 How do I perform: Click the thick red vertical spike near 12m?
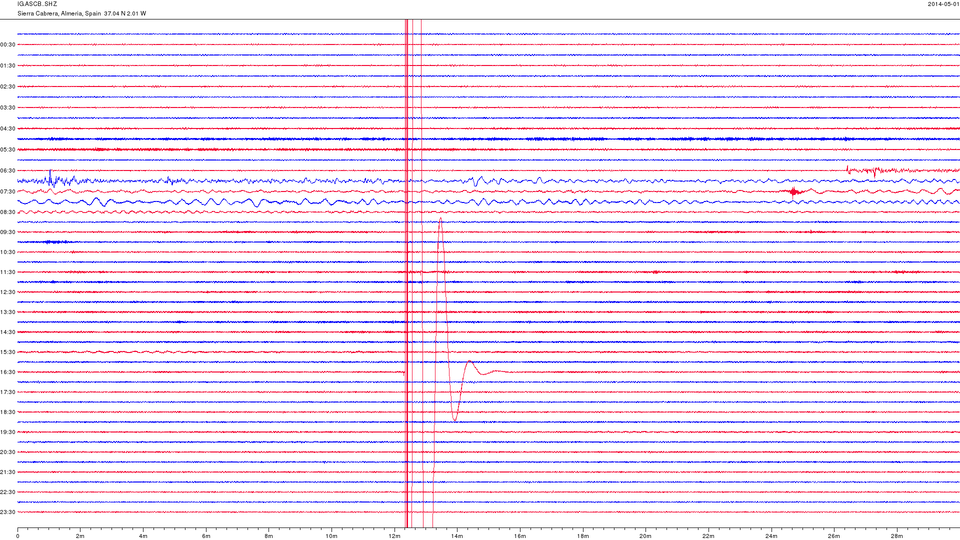[x=407, y=272]
